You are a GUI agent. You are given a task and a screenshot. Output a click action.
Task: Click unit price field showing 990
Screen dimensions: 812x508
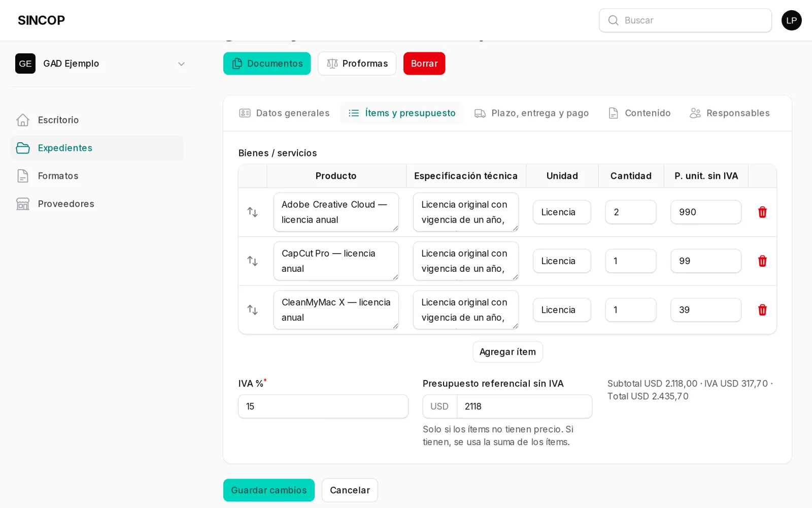click(706, 212)
